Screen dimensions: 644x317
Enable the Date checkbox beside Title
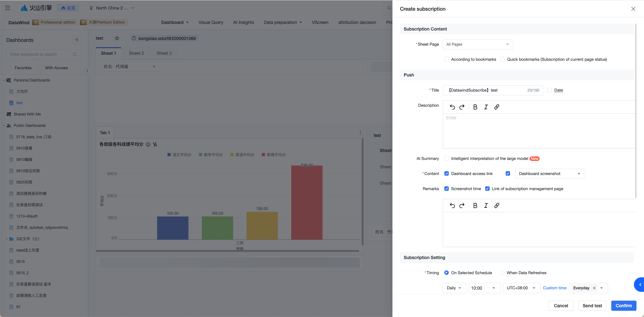(x=550, y=90)
